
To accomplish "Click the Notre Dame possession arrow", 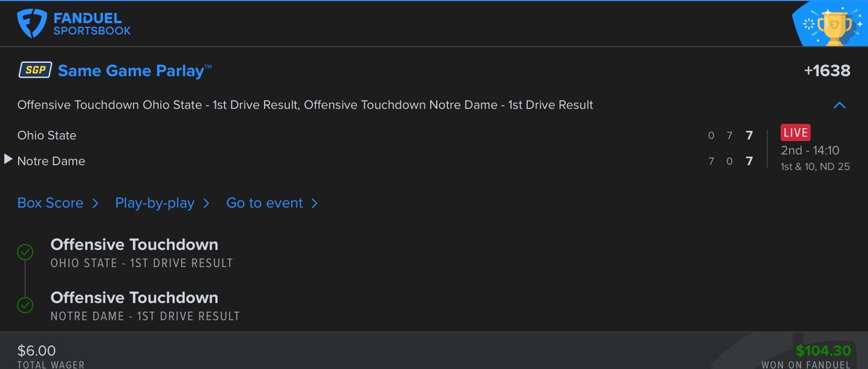I will (x=9, y=160).
